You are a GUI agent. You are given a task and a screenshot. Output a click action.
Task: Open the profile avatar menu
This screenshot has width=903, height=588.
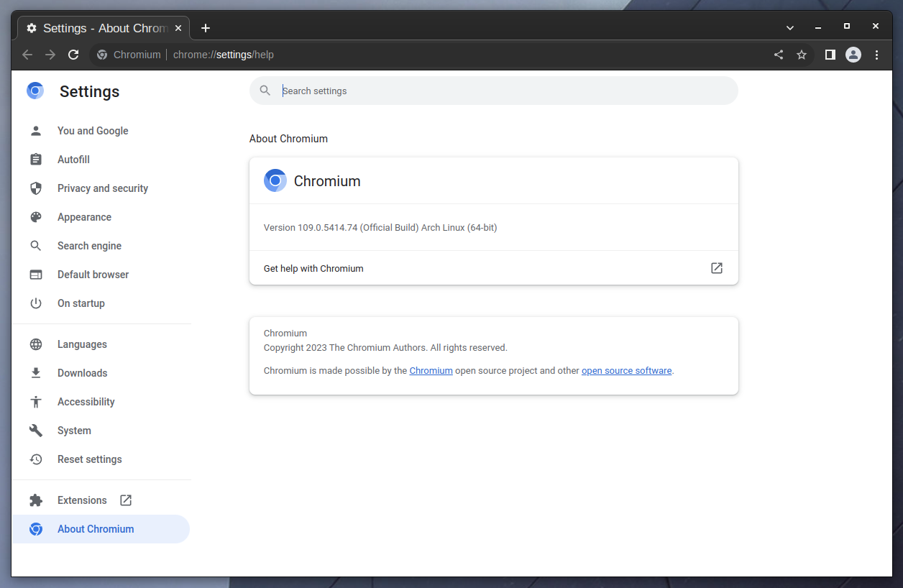(x=853, y=55)
